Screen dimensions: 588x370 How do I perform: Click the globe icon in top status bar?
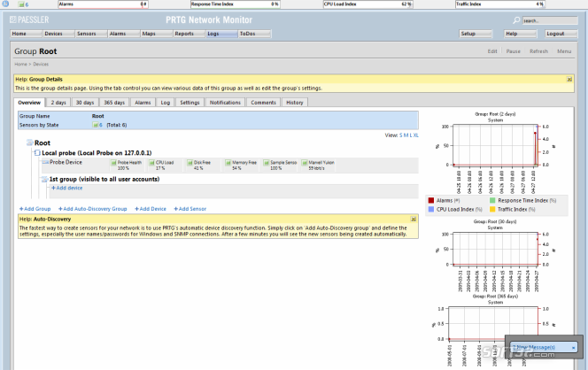[5, 4]
